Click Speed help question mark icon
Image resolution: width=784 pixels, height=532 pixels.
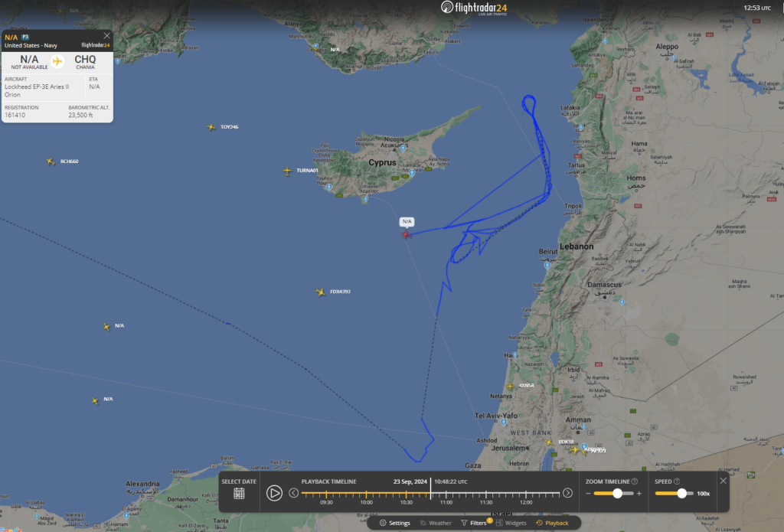677,481
